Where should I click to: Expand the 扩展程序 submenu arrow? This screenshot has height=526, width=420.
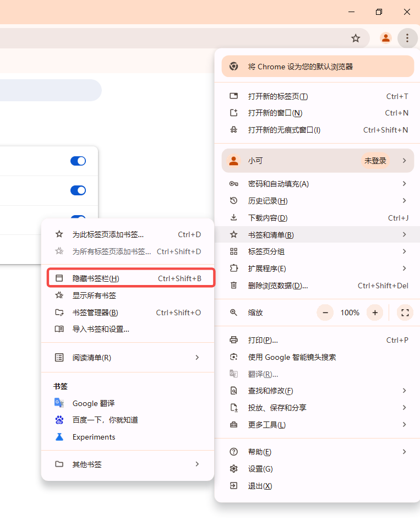[x=405, y=269]
